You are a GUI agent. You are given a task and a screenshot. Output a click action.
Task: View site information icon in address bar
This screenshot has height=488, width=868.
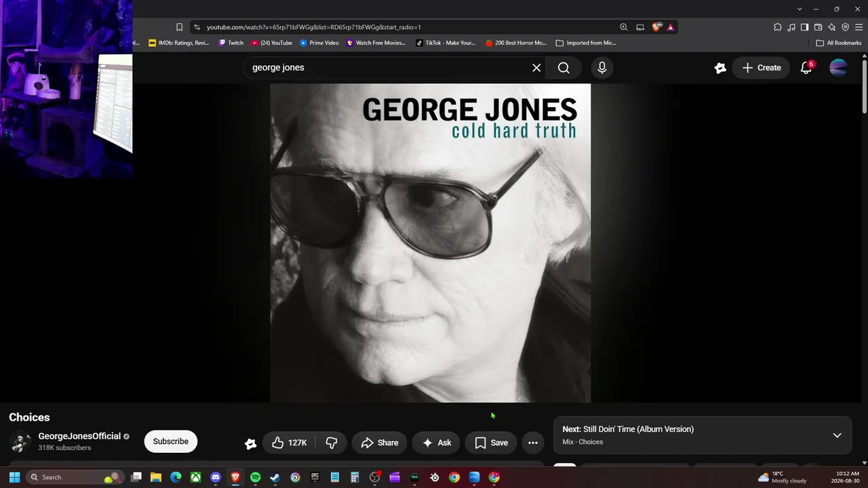point(197,27)
